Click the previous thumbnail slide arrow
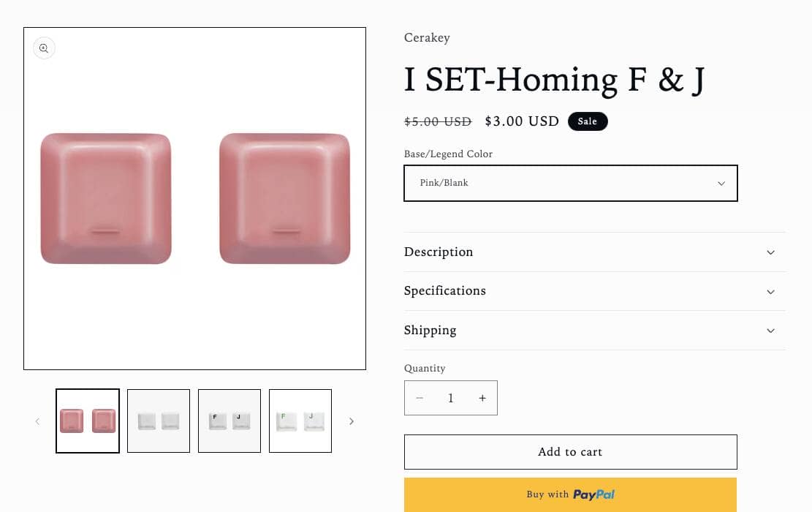This screenshot has height=512, width=812. [37, 421]
